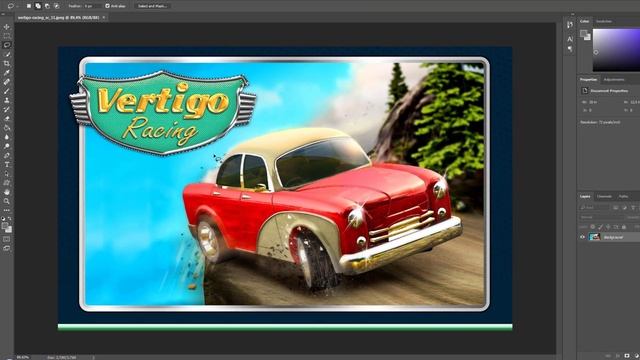Switch to the Channels tab
Screen dimensions: 640x360
(604, 197)
